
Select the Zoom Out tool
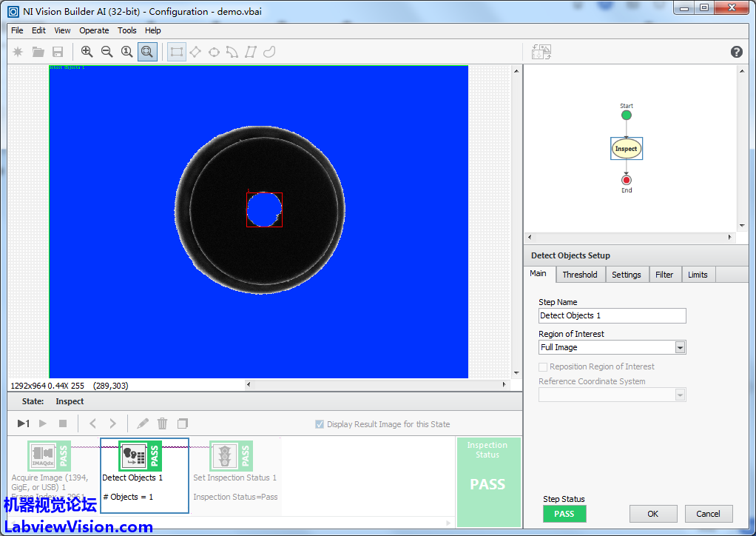107,52
